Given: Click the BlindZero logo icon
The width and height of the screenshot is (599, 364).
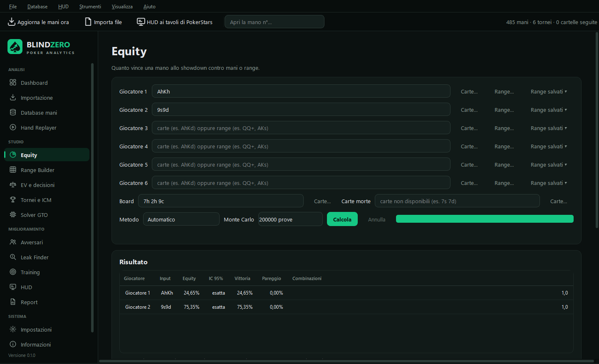Looking at the screenshot, I should [15, 47].
